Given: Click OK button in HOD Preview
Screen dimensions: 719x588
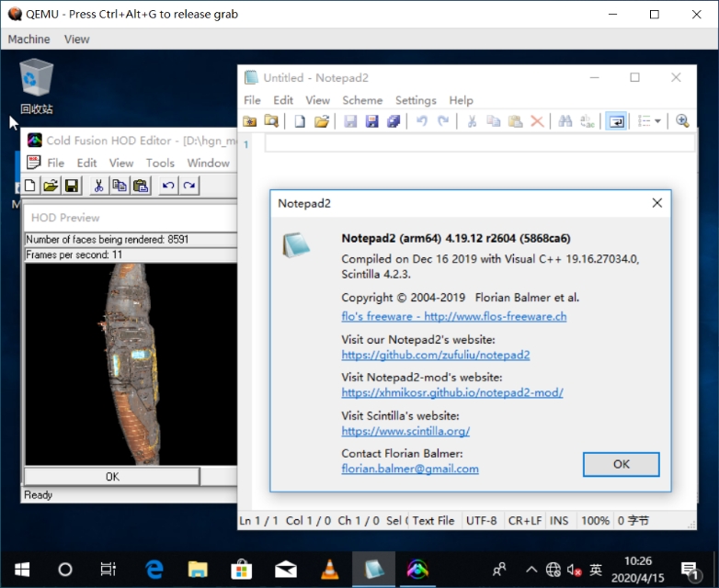Looking at the screenshot, I should (x=112, y=477).
